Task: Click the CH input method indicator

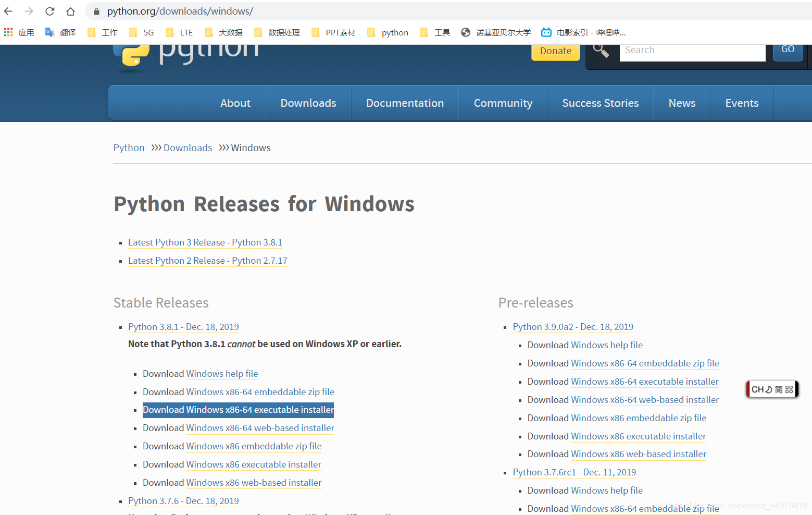Action: [772, 389]
